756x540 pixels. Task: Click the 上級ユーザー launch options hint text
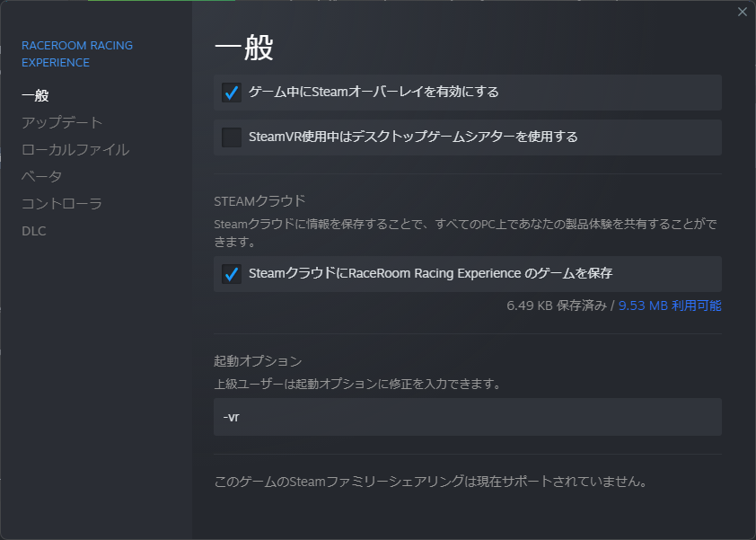tap(357, 385)
